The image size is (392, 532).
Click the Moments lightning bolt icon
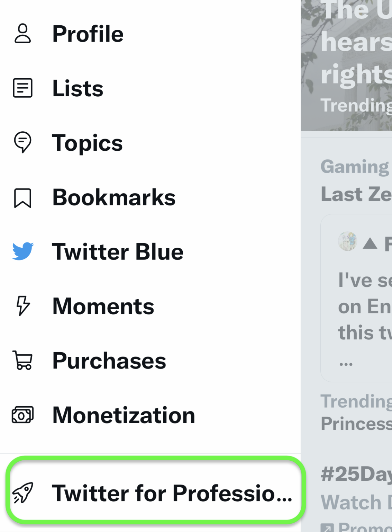(23, 306)
